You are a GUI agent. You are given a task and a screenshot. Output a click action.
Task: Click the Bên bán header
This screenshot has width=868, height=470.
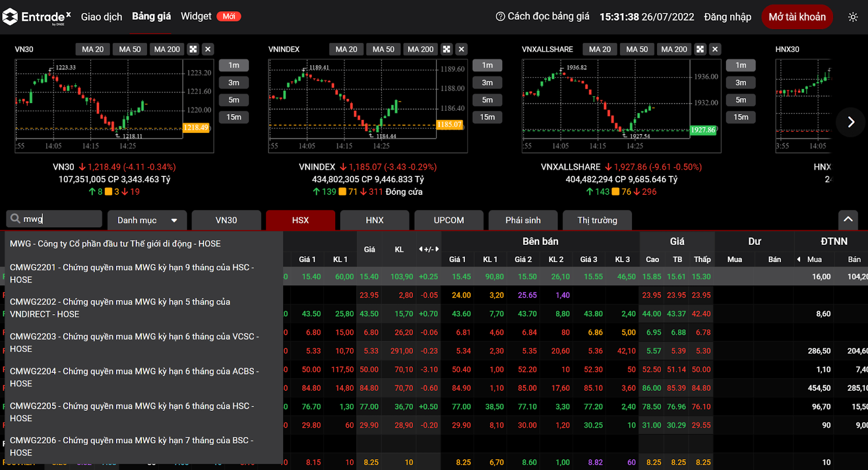[x=540, y=242]
